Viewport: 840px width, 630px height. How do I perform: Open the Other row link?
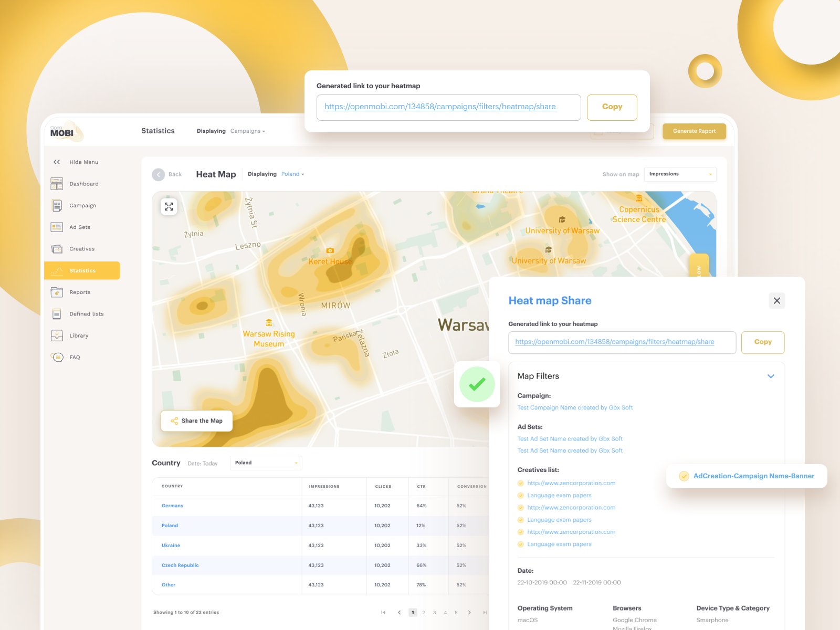[169, 585]
